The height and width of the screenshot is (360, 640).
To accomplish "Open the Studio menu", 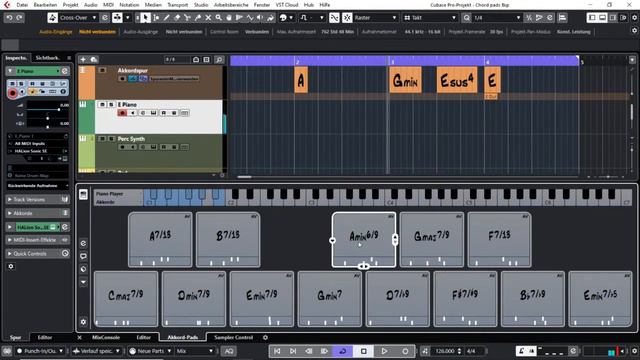I will tap(201, 5).
